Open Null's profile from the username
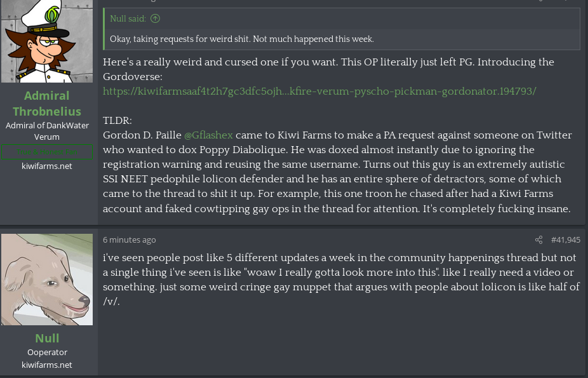The width and height of the screenshot is (588, 378). point(47,338)
